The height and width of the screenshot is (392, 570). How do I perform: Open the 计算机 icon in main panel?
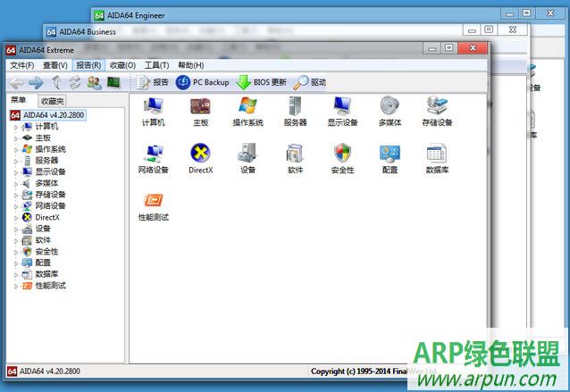(x=153, y=107)
